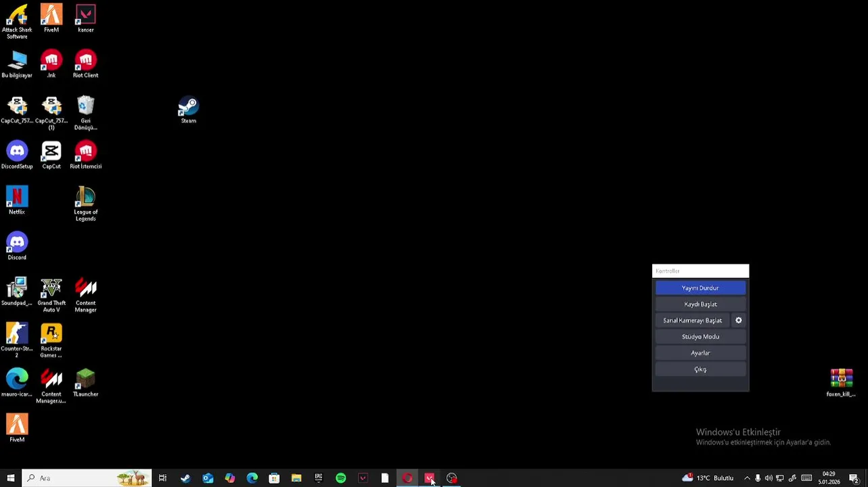This screenshot has width=868, height=487.
Task: Toggle Stüdyo Modu in controls panel
Action: pos(700,337)
